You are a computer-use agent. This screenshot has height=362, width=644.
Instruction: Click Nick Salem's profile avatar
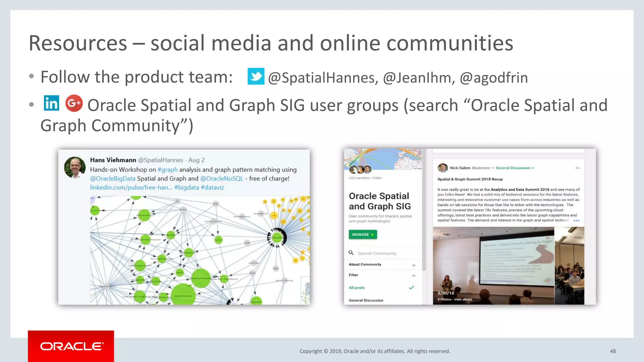pos(443,168)
